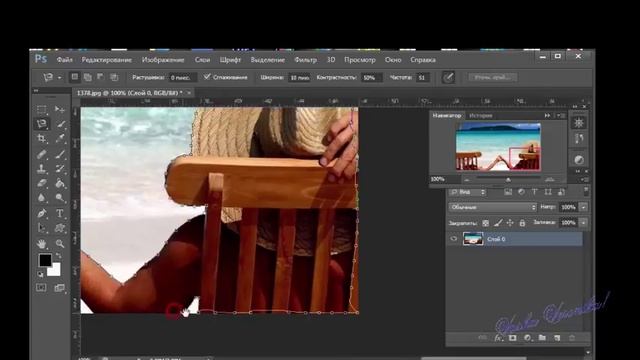Open Navigator panel menu

point(561,116)
